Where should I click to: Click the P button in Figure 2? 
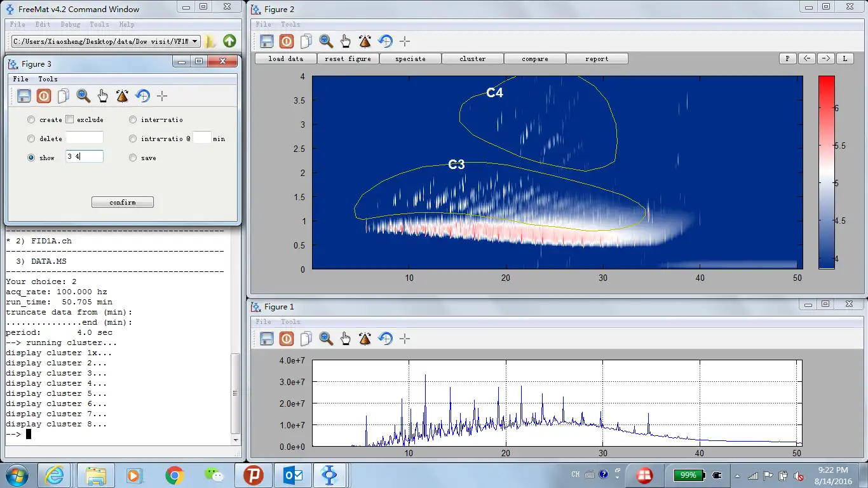pos(787,58)
